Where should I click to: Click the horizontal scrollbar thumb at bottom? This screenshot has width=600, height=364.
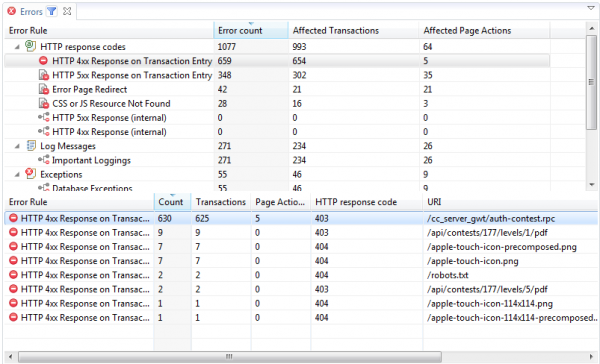(x=230, y=357)
